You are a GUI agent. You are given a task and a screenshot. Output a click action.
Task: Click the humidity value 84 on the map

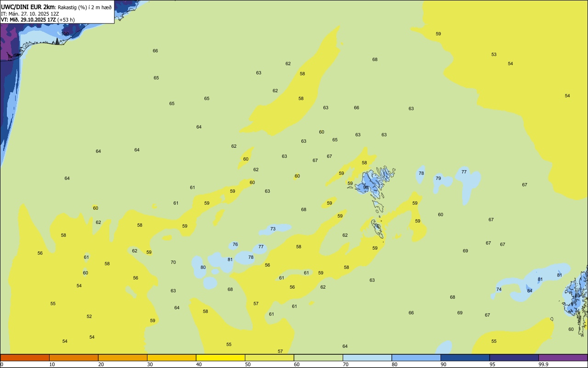(530, 291)
